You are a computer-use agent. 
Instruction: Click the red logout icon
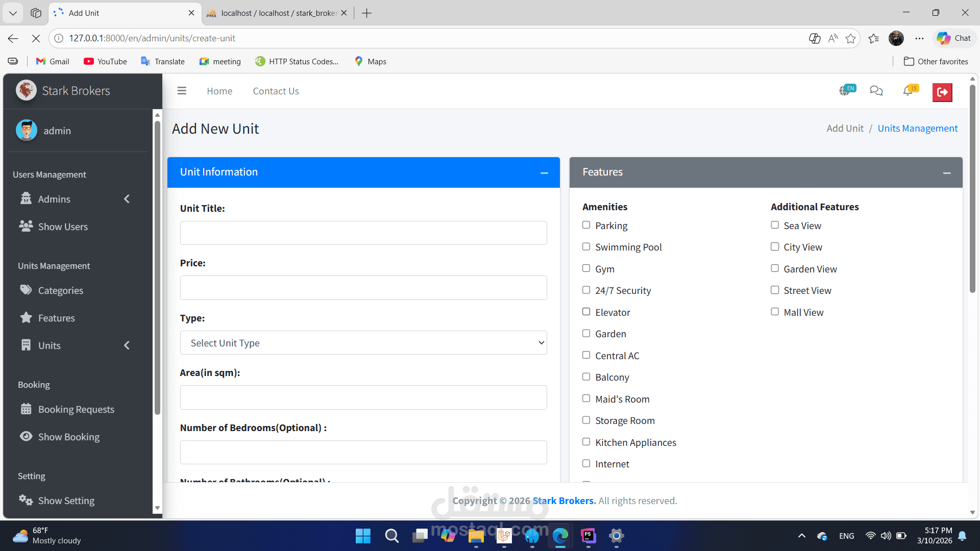[x=942, y=92]
